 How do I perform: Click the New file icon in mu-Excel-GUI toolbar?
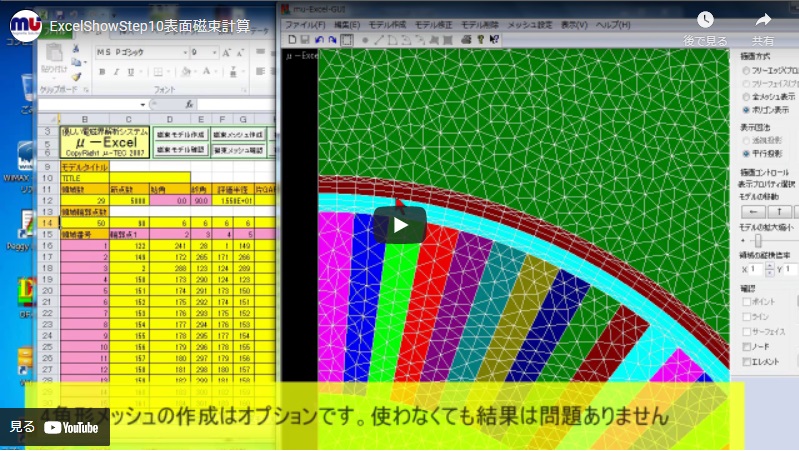point(292,39)
